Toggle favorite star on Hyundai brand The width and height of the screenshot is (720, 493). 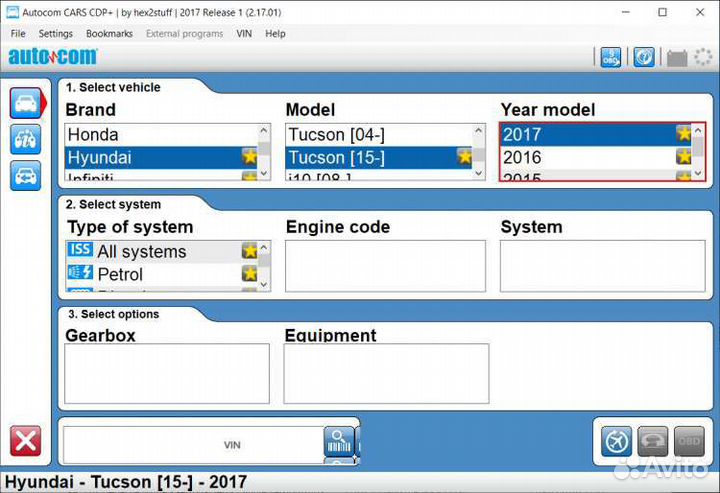point(250,157)
